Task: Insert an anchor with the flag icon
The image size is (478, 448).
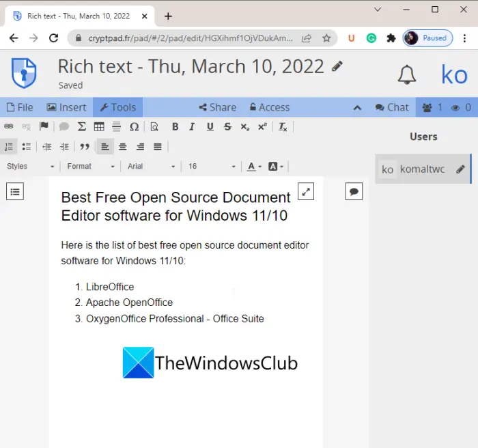Action: [x=44, y=126]
